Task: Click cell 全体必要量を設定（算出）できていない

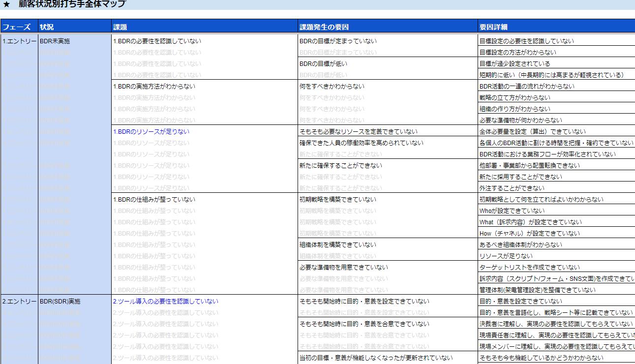Action: [556, 132]
